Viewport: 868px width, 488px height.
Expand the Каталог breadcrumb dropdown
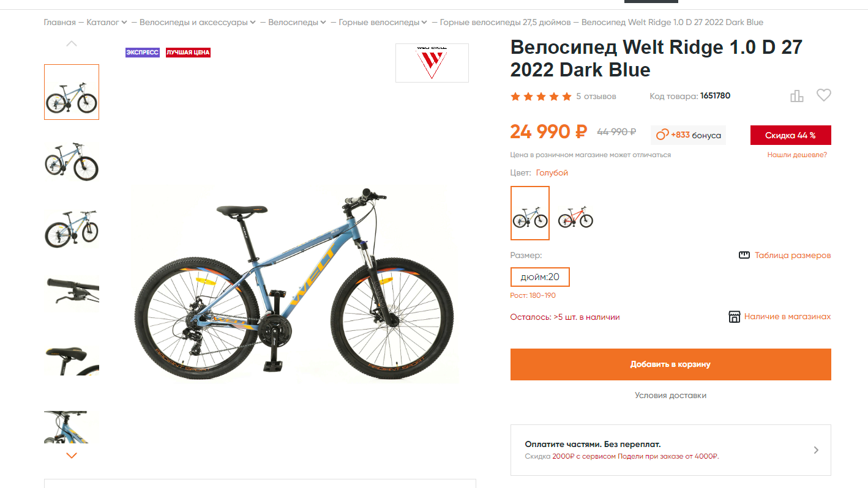coord(124,23)
